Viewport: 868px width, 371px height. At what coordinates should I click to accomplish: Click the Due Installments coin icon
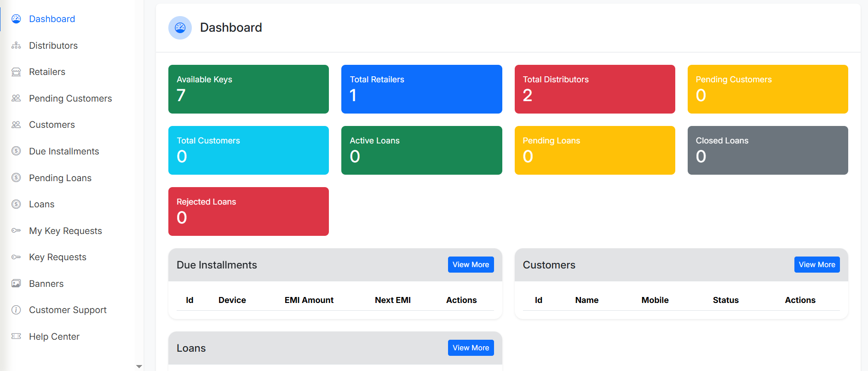(x=16, y=151)
